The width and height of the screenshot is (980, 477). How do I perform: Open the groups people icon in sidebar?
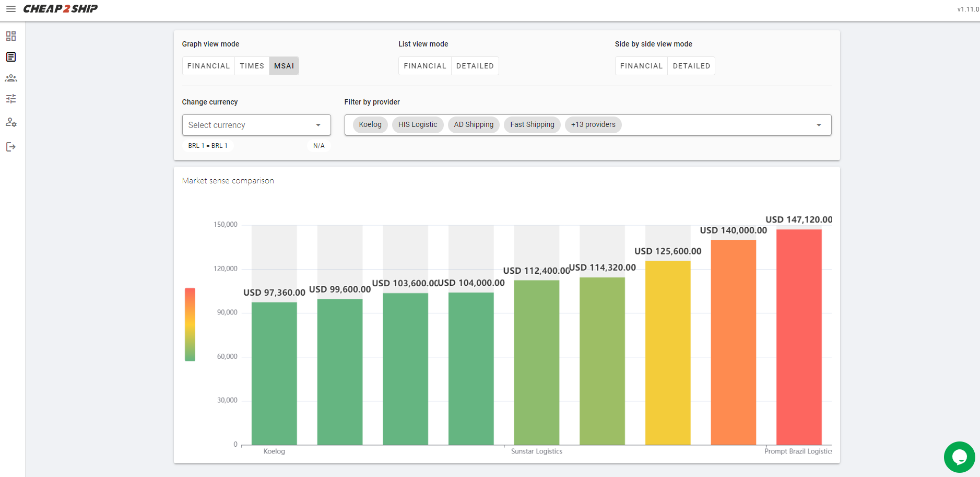[x=11, y=78]
